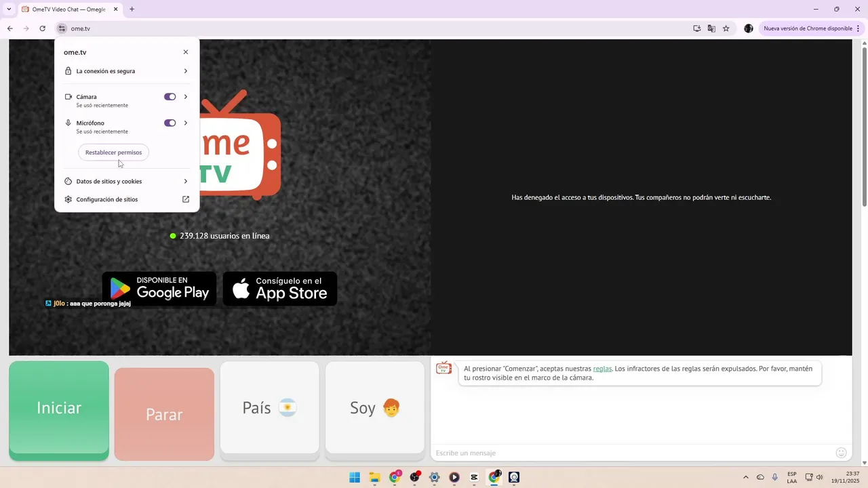Open the tab search dropdown
The image size is (868, 488).
(9, 9)
